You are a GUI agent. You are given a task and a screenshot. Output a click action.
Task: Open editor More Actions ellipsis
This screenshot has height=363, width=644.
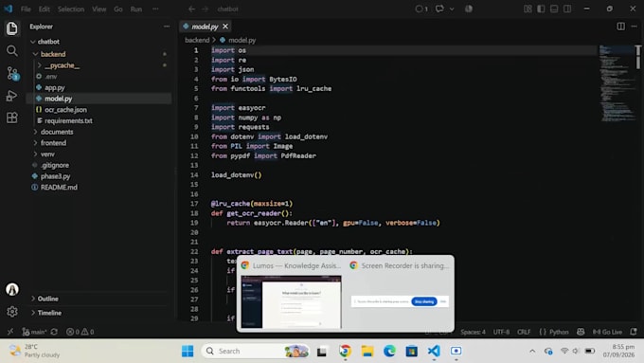[635, 27]
